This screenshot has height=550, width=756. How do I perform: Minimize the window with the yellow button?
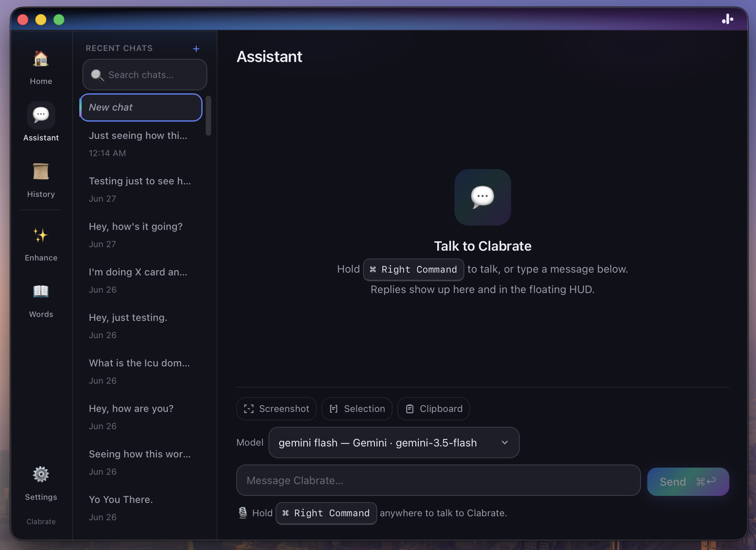(41, 19)
